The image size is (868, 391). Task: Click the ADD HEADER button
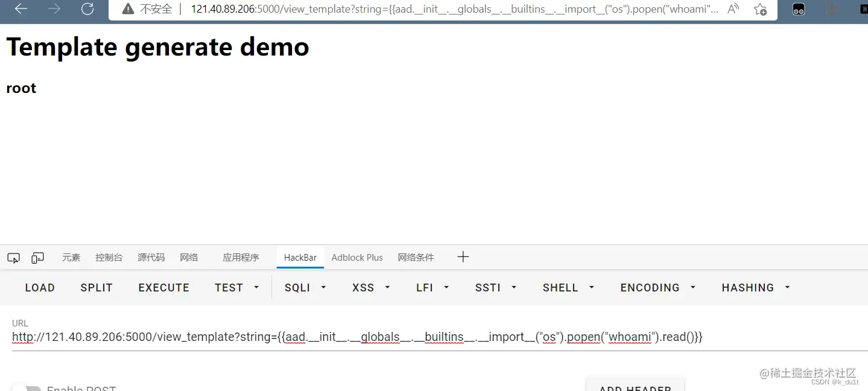635,386
